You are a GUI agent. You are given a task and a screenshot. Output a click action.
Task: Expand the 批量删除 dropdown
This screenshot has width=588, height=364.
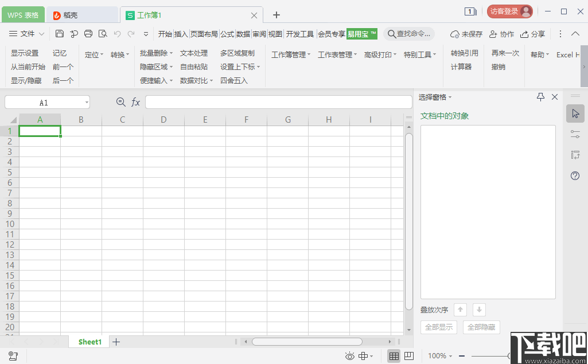pyautogui.click(x=155, y=52)
